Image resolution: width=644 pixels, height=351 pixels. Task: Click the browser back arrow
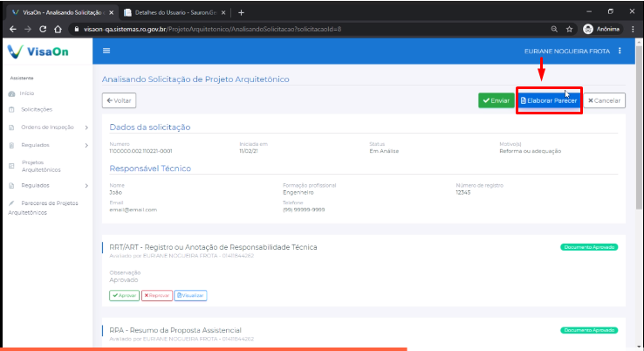(x=13, y=29)
